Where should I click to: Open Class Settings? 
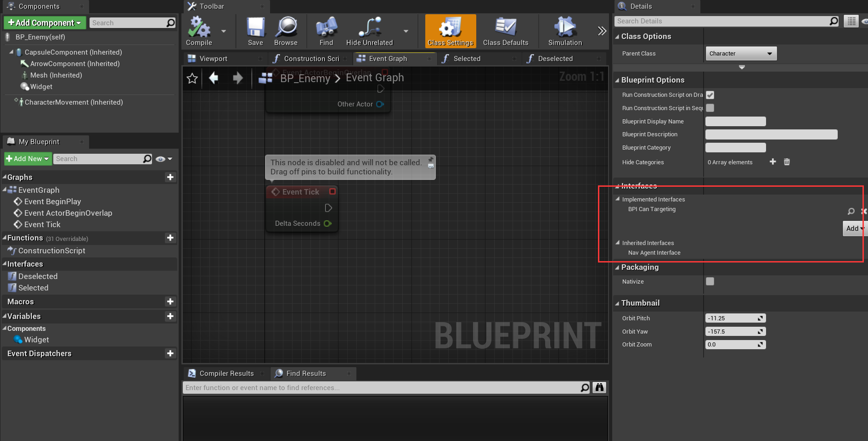pos(450,31)
